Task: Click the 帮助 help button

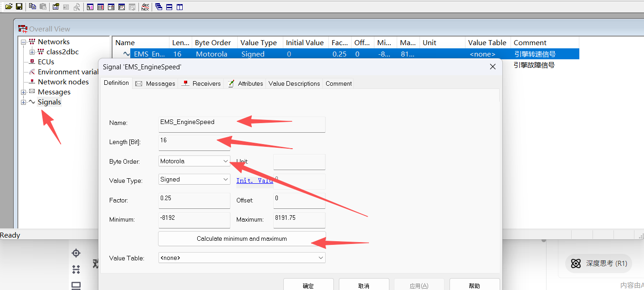Action: pyautogui.click(x=475, y=285)
